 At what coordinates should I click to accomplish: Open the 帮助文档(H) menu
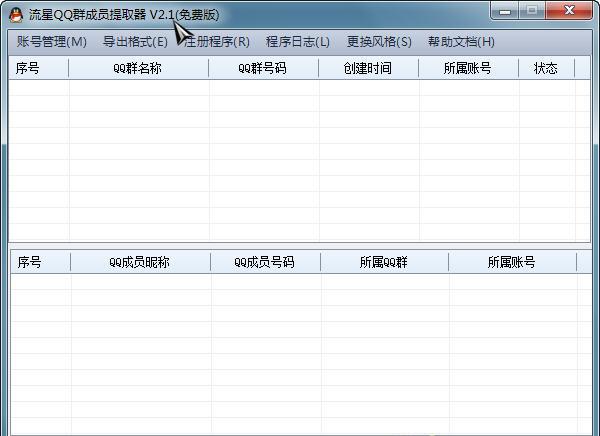coord(461,42)
